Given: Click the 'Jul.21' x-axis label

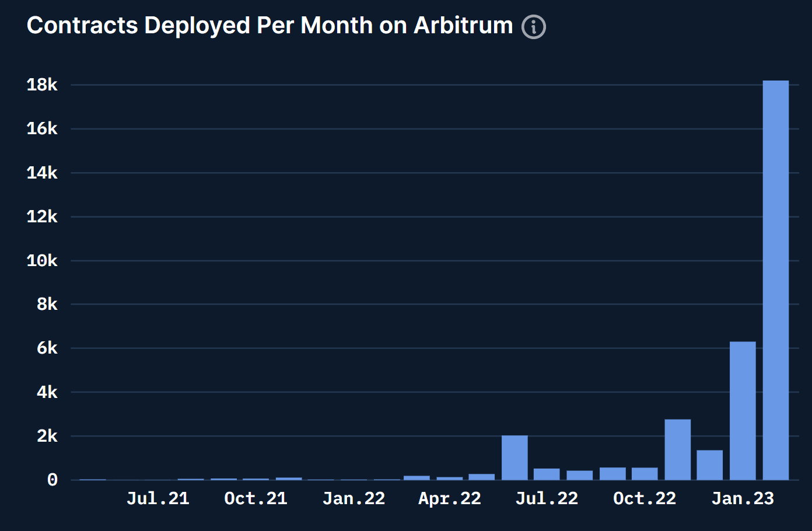Looking at the screenshot, I should pos(157,499).
